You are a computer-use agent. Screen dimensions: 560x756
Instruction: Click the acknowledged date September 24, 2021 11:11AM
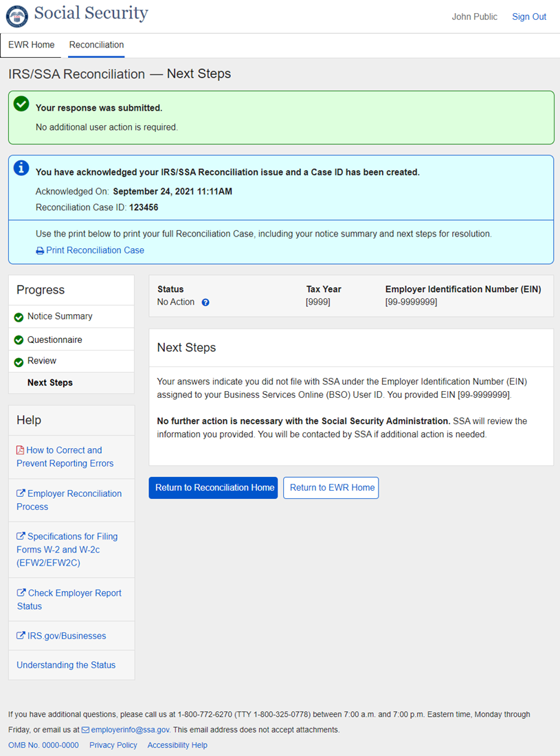pos(172,192)
